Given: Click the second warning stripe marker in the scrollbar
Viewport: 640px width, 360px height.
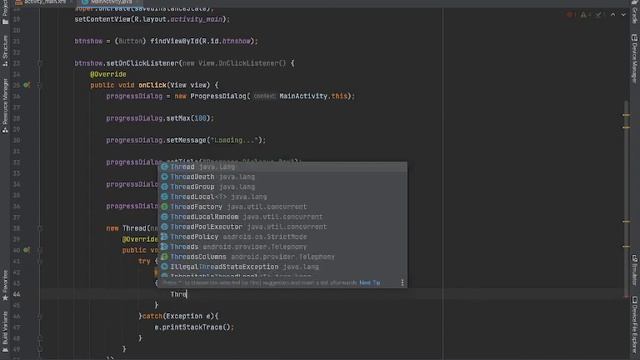Looking at the screenshot, I should 626,127.
